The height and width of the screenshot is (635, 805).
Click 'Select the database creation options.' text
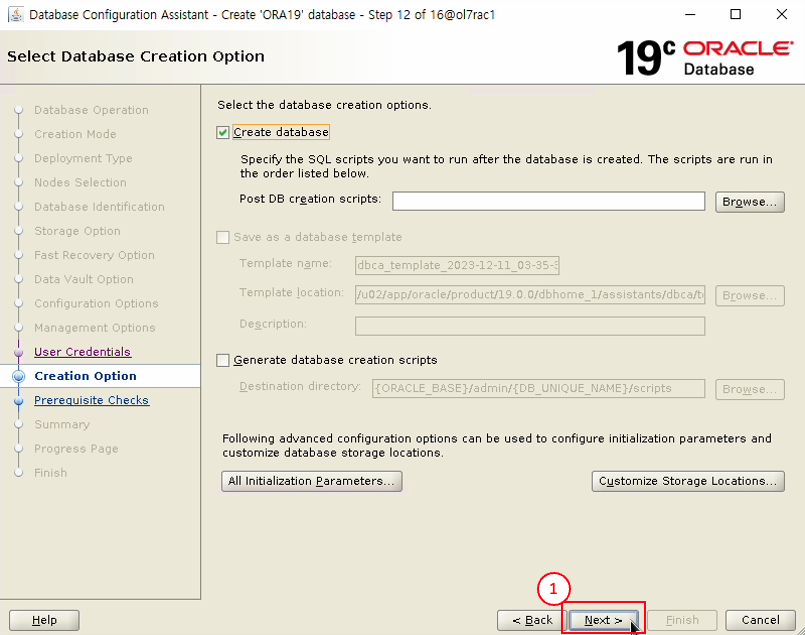[x=324, y=105]
